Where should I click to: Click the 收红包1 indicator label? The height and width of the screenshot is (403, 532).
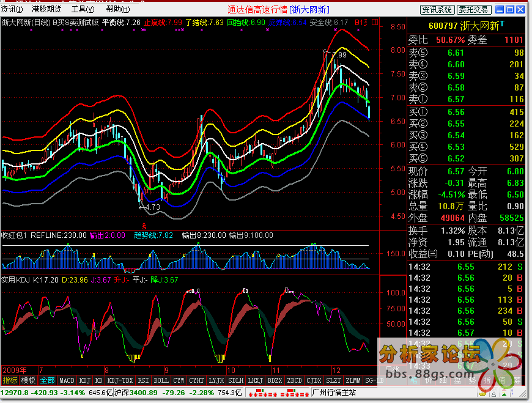pos(15,235)
